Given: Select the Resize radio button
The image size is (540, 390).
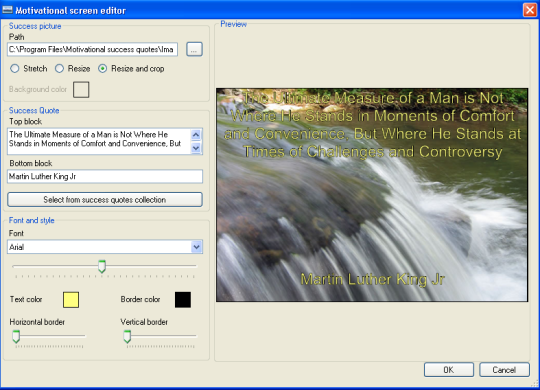Looking at the screenshot, I should point(59,69).
